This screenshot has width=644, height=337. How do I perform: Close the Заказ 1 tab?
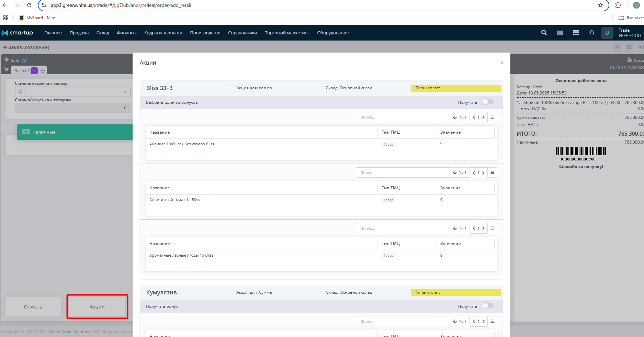(43, 70)
